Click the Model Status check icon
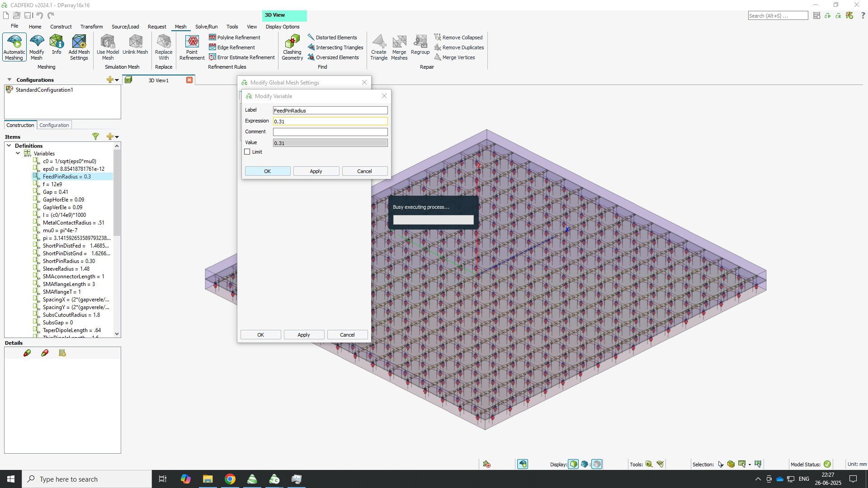 pos(827,464)
